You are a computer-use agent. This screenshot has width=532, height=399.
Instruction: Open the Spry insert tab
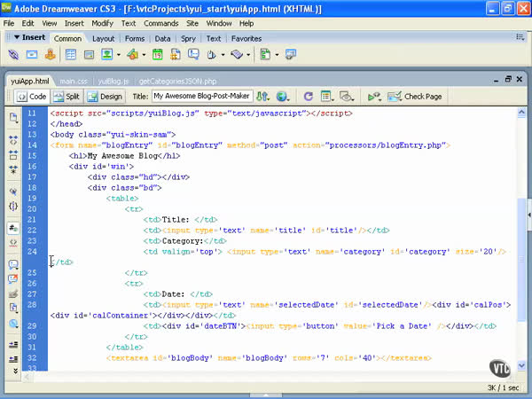[190, 39]
